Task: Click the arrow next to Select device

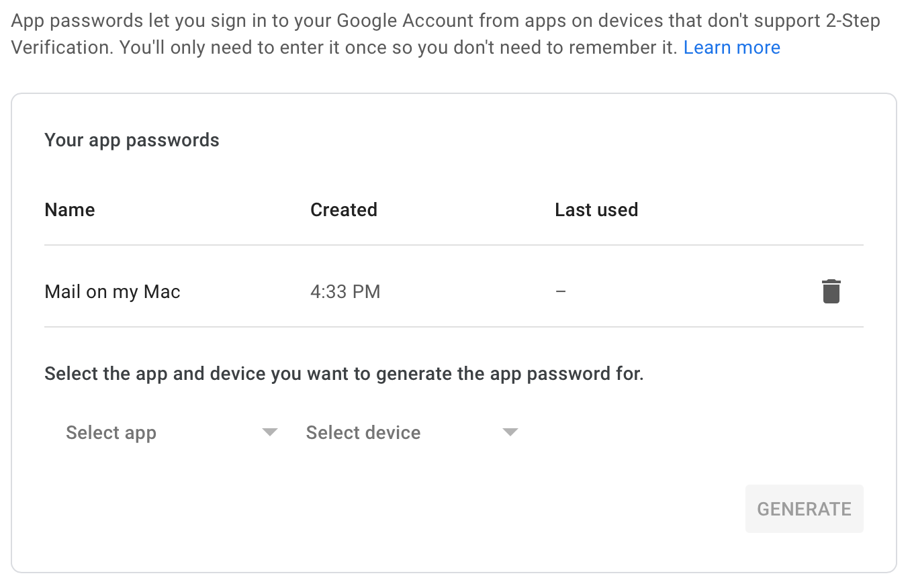Action: [510, 432]
